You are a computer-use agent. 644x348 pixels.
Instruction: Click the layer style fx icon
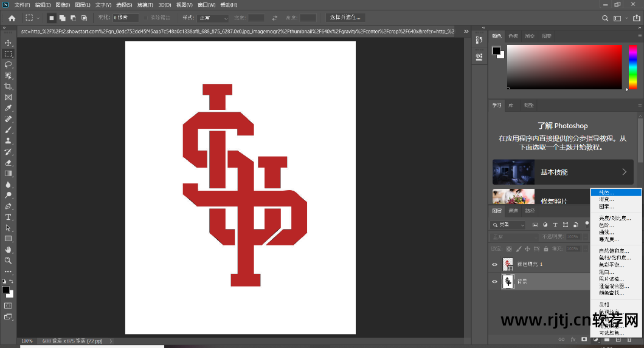[573, 339]
